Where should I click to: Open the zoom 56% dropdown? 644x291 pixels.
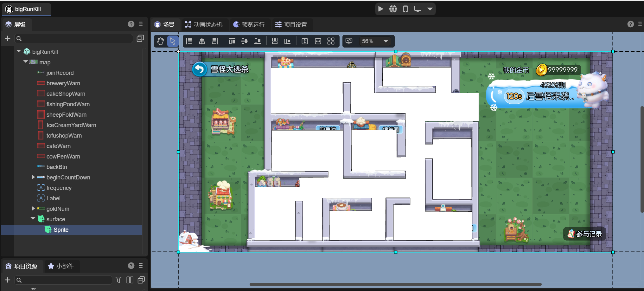[x=386, y=41]
